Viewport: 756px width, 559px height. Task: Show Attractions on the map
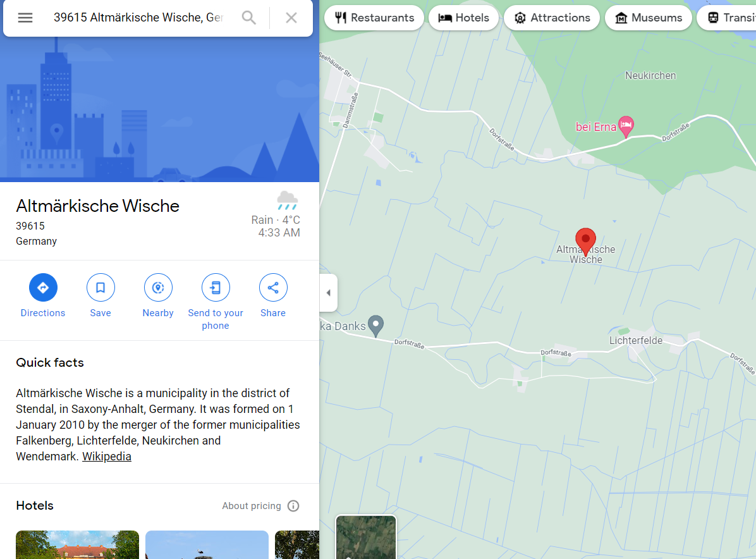click(552, 18)
